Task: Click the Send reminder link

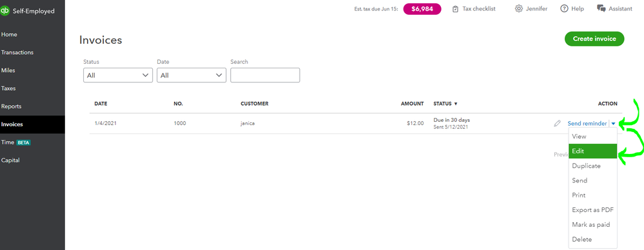Action: [x=587, y=124]
